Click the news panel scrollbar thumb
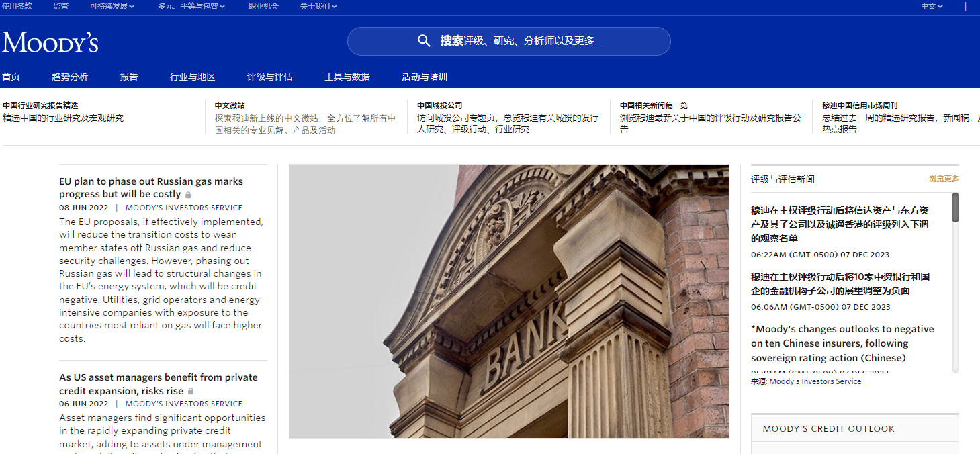 coord(955,208)
